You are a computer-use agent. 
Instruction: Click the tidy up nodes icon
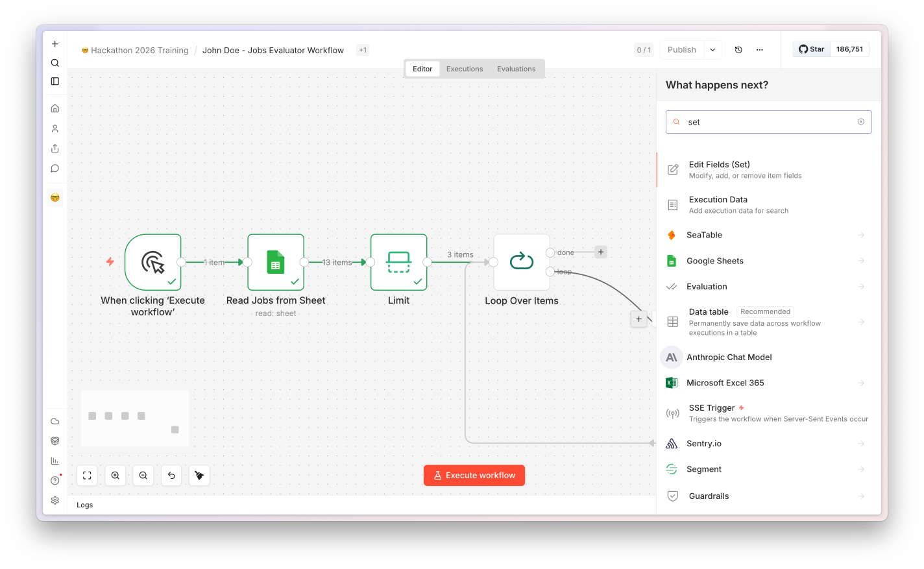199,476
